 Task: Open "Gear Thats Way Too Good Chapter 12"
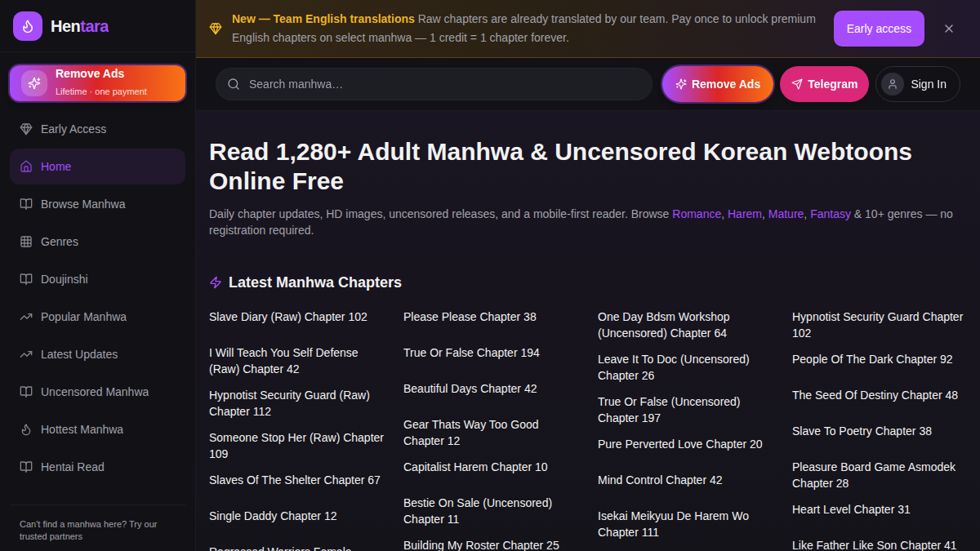pyautogui.click(x=471, y=433)
